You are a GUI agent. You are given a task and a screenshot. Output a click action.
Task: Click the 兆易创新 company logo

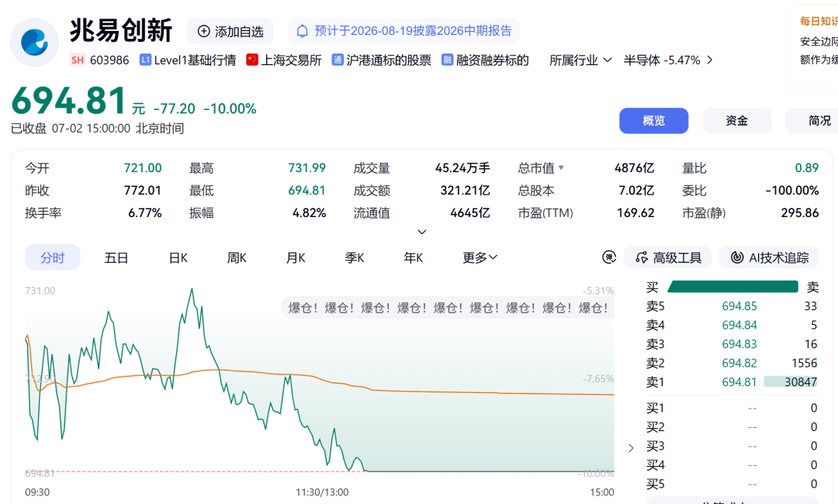click(x=35, y=42)
